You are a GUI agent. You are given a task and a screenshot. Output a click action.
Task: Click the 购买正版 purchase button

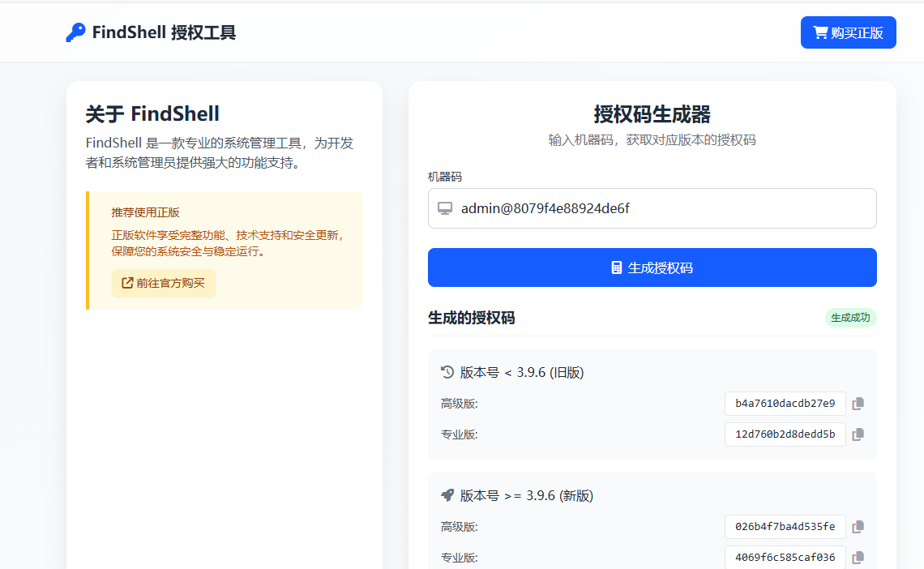pos(848,32)
